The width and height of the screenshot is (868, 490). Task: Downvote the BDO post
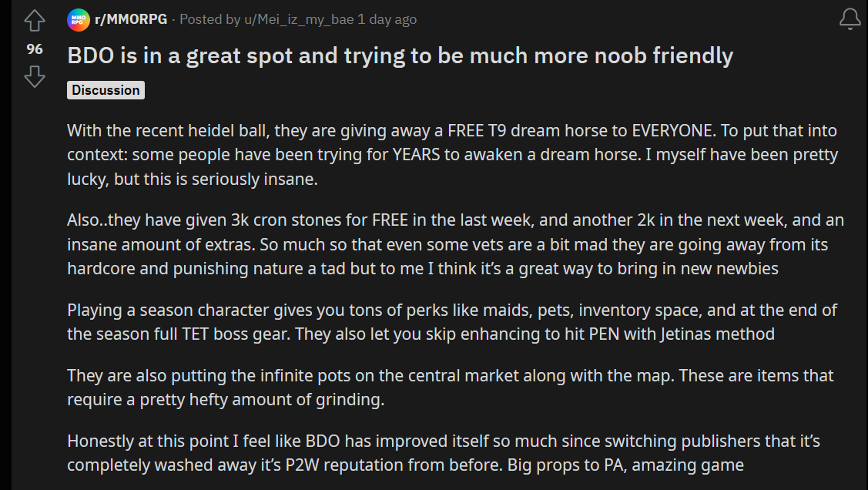pos(35,76)
